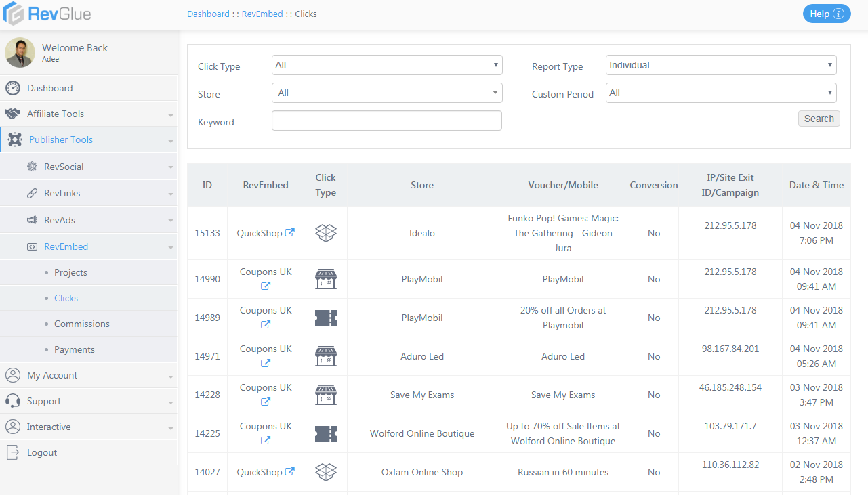Click the ID column header
The width and height of the screenshot is (868, 495).
(x=207, y=185)
